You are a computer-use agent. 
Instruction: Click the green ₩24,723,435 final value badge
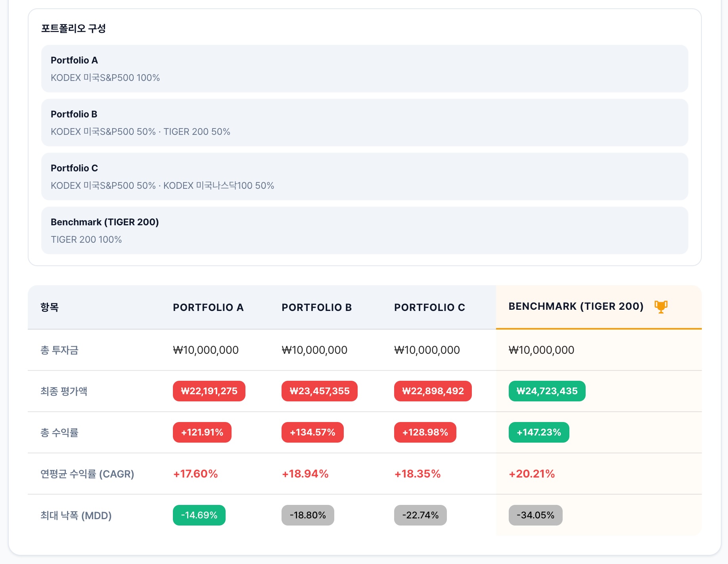pos(547,391)
